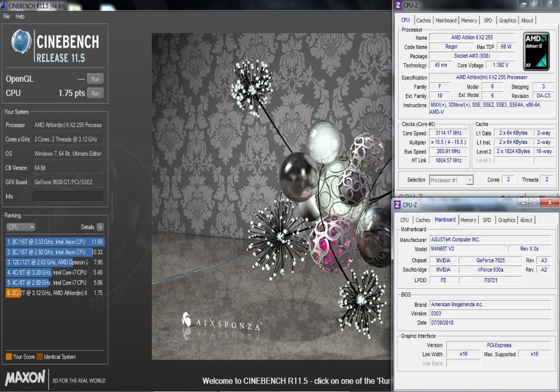Select ranking row 2 Xeon 2.92GHz

pos(55,252)
